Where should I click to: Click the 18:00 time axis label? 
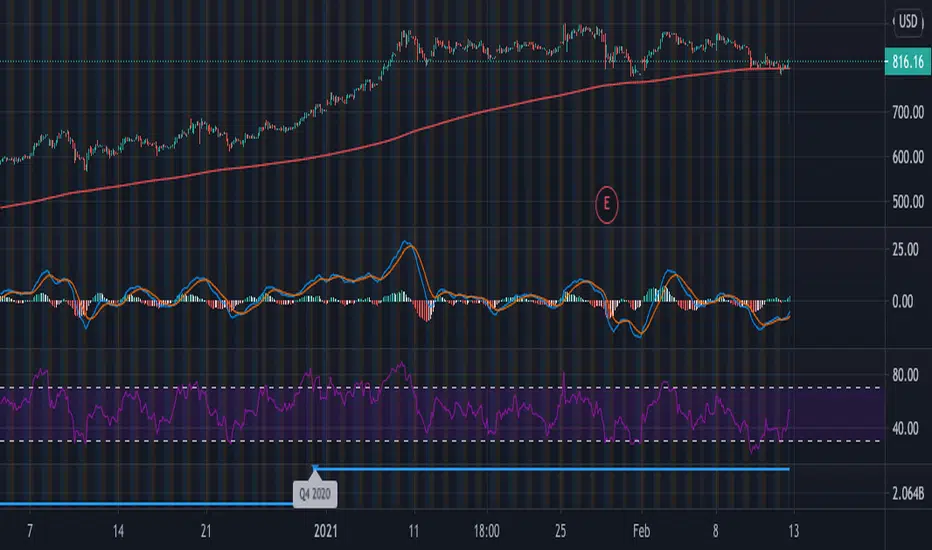pyautogui.click(x=486, y=531)
